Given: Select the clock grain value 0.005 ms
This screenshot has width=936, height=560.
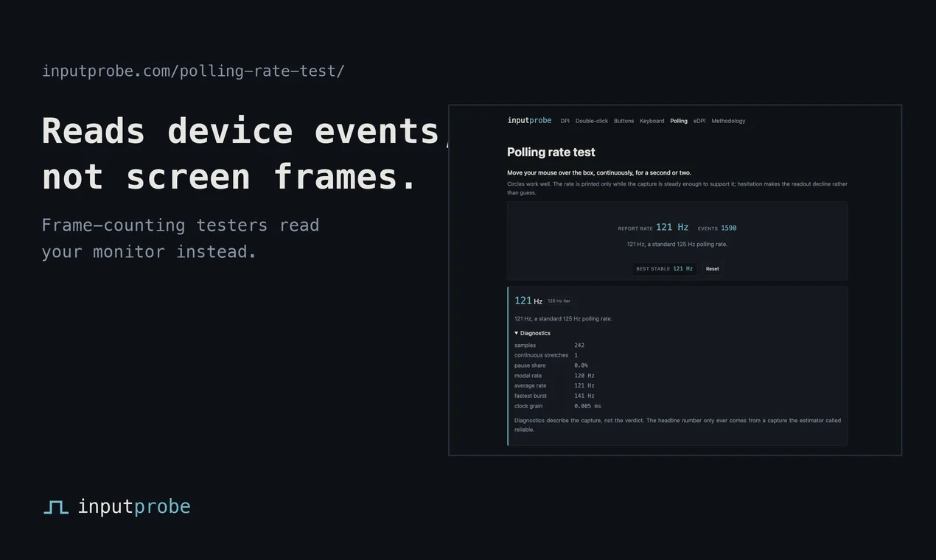Looking at the screenshot, I should [587, 406].
